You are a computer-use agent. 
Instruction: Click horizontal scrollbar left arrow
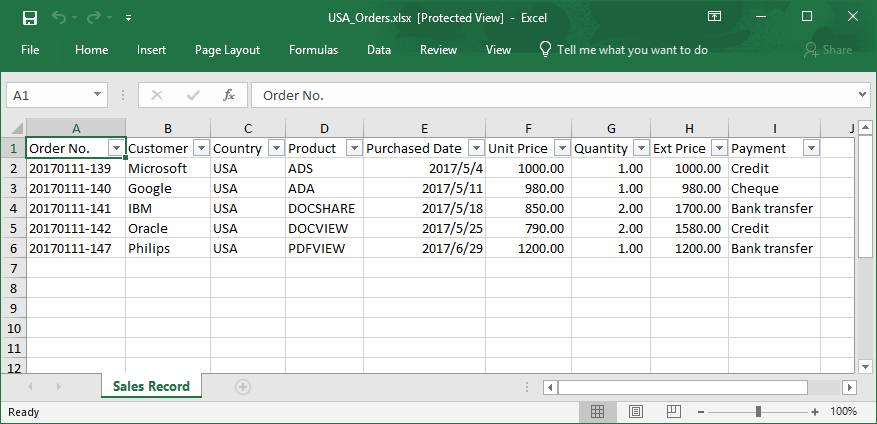click(550, 387)
